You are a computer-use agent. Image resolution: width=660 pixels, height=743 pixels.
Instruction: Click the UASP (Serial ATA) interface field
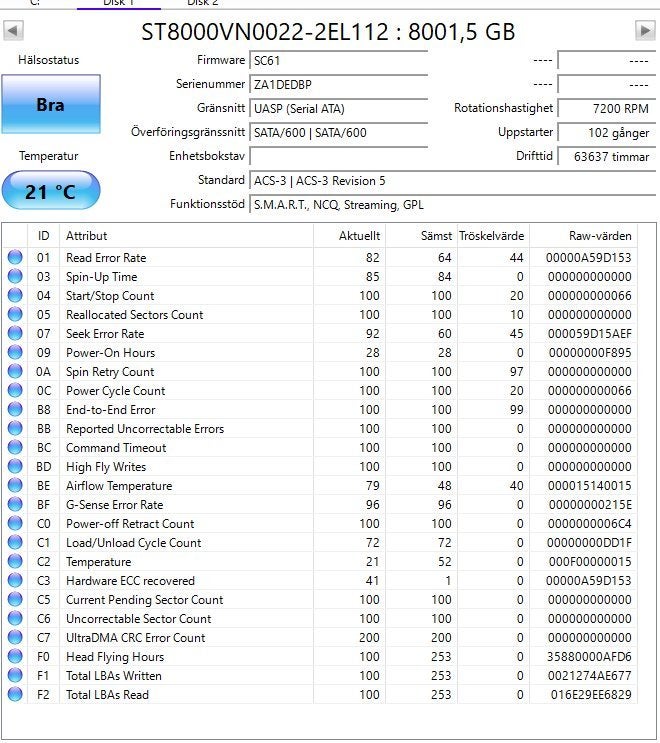(x=338, y=109)
